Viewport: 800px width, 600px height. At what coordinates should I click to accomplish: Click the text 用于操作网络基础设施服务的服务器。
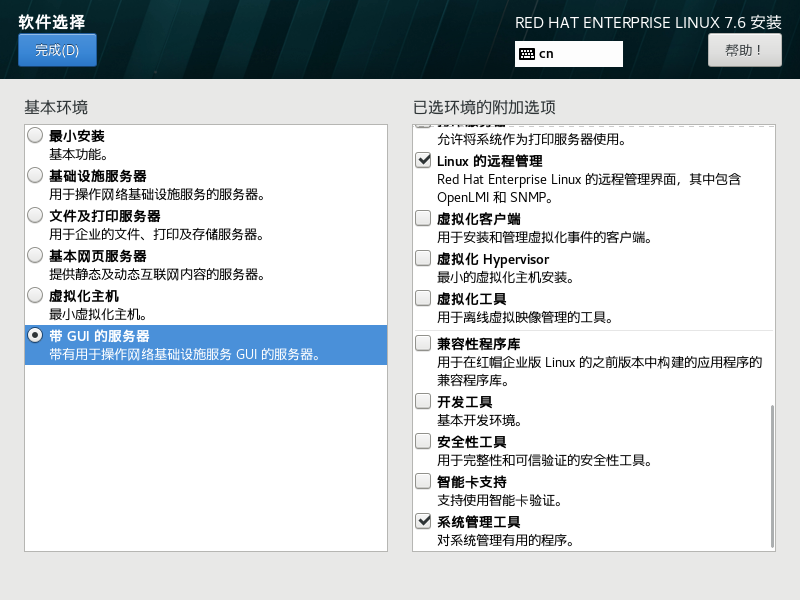(x=157, y=194)
